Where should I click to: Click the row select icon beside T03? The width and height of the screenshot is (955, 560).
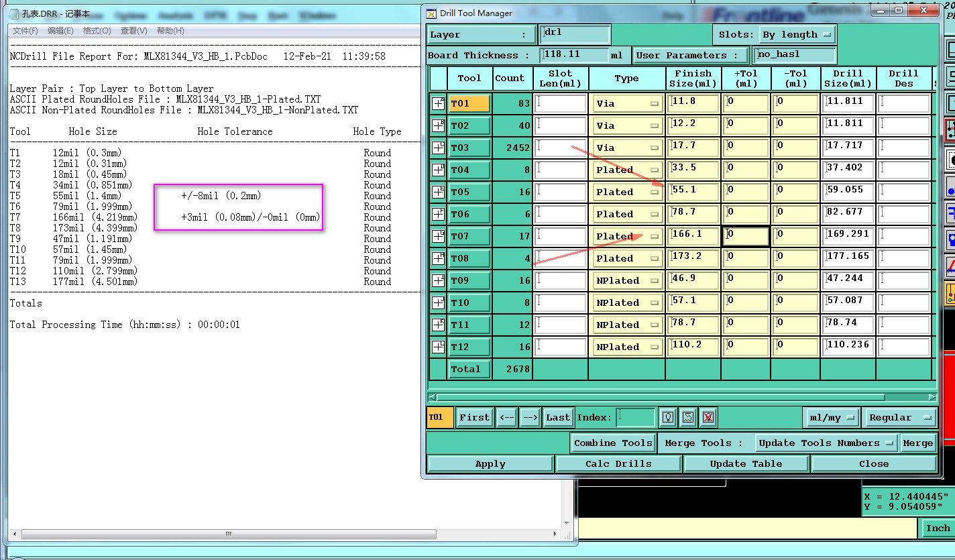click(x=438, y=148)
